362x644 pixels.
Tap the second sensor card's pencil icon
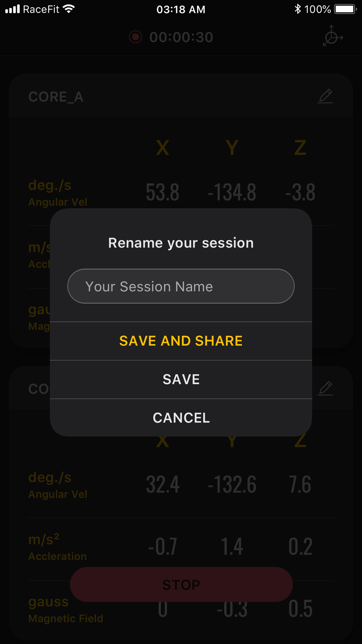coord(325,388)
